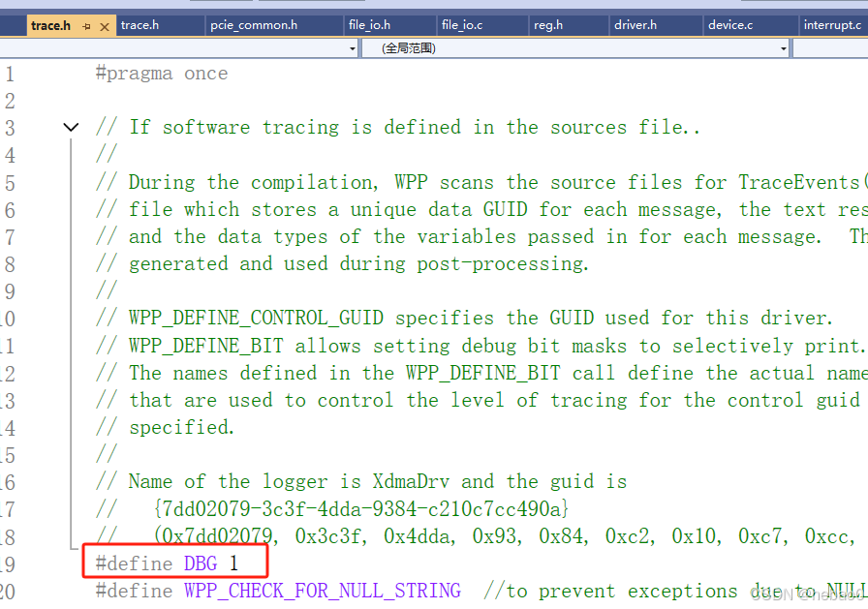Open the reg.h tab
This screenshot has height=609, width=868.
coord(548,25)
